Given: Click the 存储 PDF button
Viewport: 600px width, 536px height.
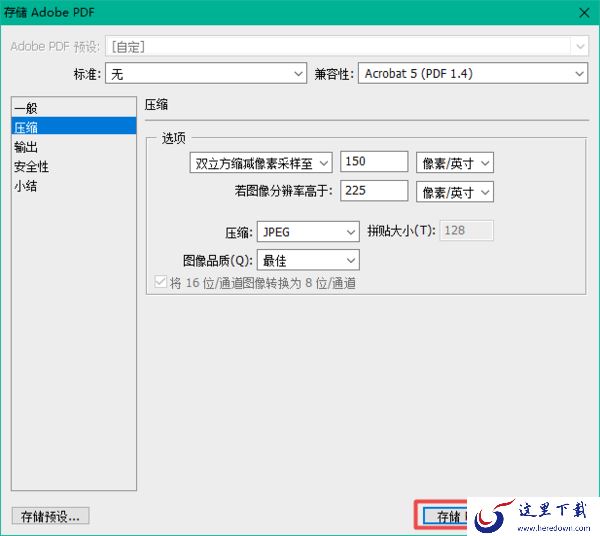Looking at the screenshot, I should [445, 516].
